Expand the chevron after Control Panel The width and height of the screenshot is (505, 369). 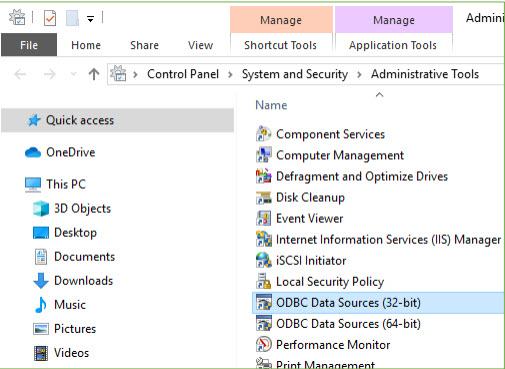230,74
